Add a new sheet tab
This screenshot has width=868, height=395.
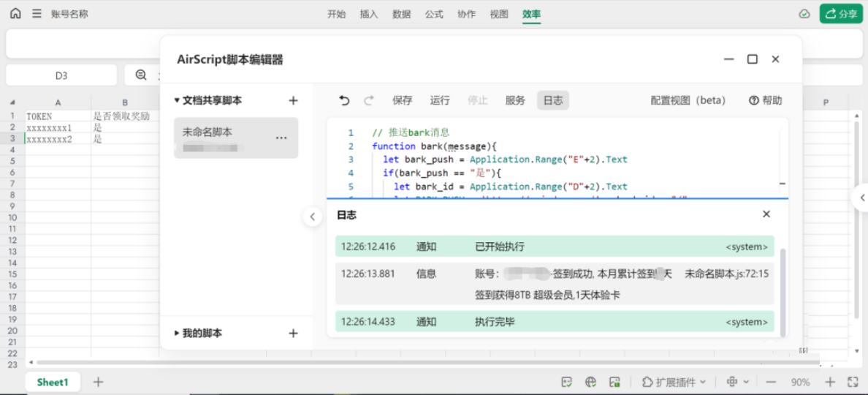99,382
